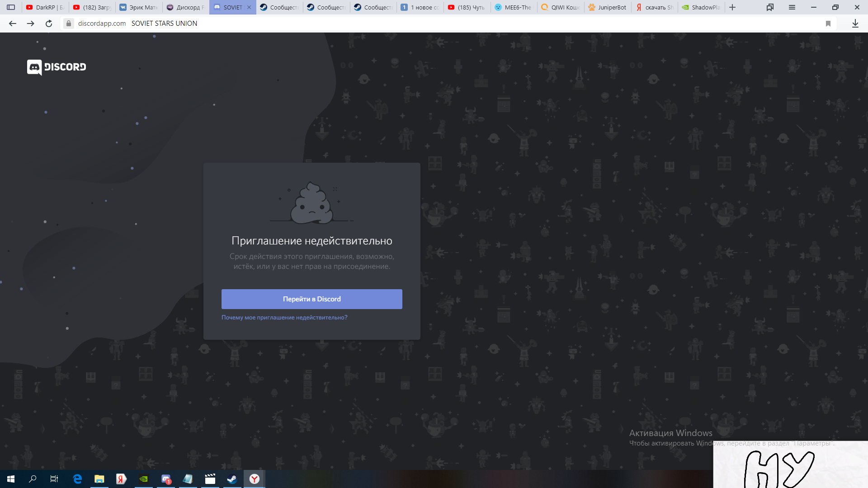Open a new tab with plus button

(732, 7)
